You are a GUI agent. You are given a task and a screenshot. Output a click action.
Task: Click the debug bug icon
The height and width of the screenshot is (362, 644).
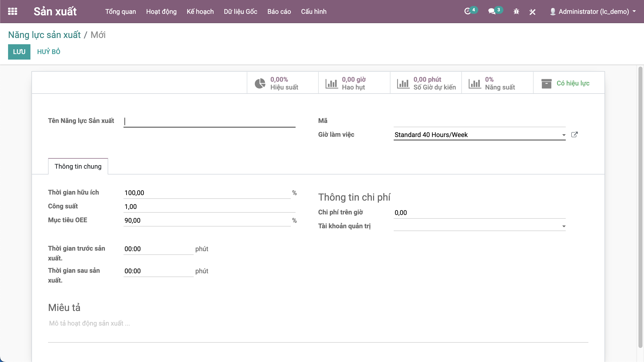tap(516, 12)
